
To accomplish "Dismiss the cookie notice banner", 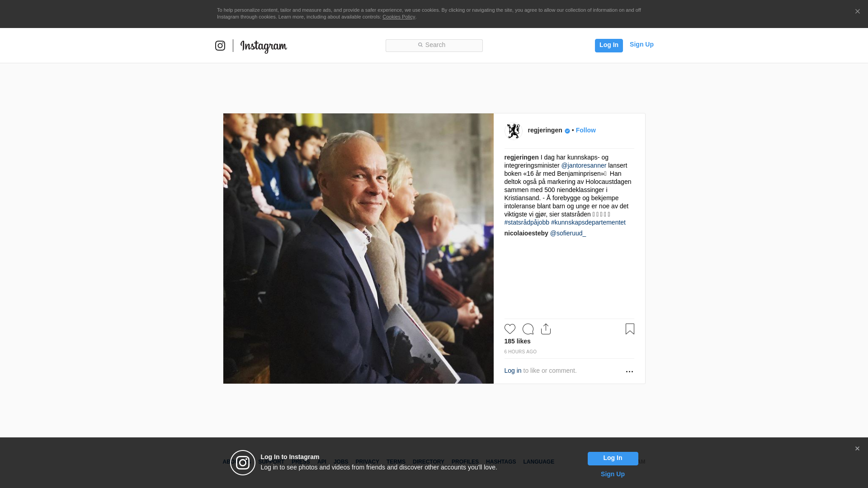I will [857, 12].
